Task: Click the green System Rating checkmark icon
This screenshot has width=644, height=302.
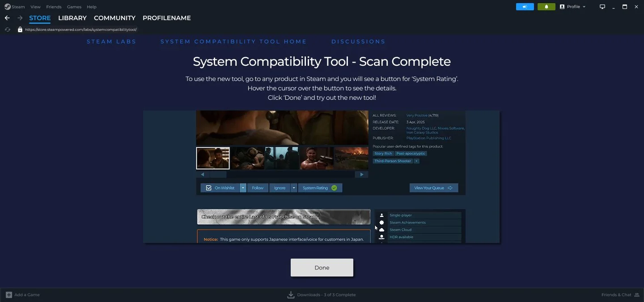Action: point(334,188)
